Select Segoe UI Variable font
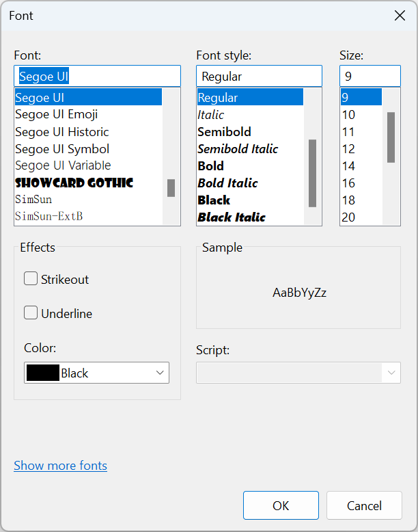The height and width of the screenshot is (532, 418). [88, 165]
